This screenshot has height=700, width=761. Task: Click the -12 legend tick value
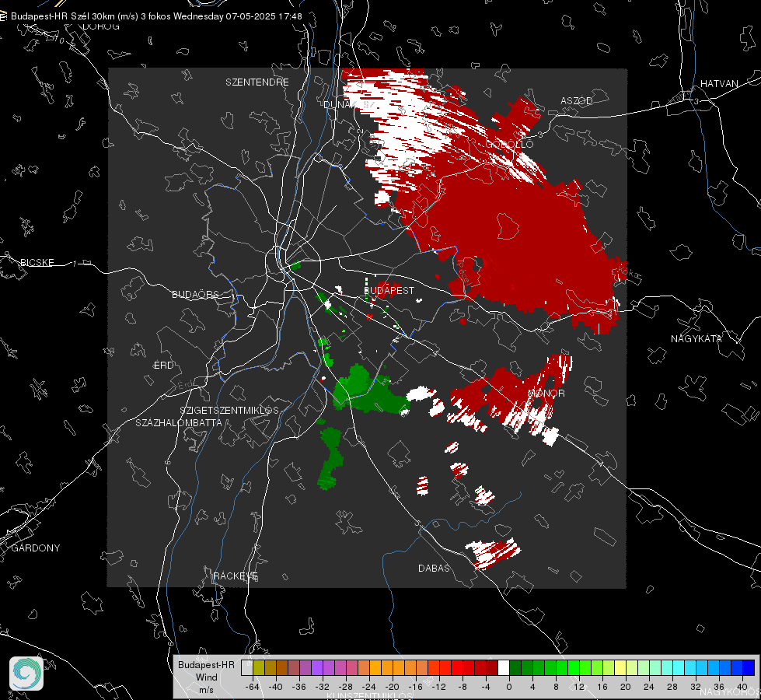coord(438,687)
